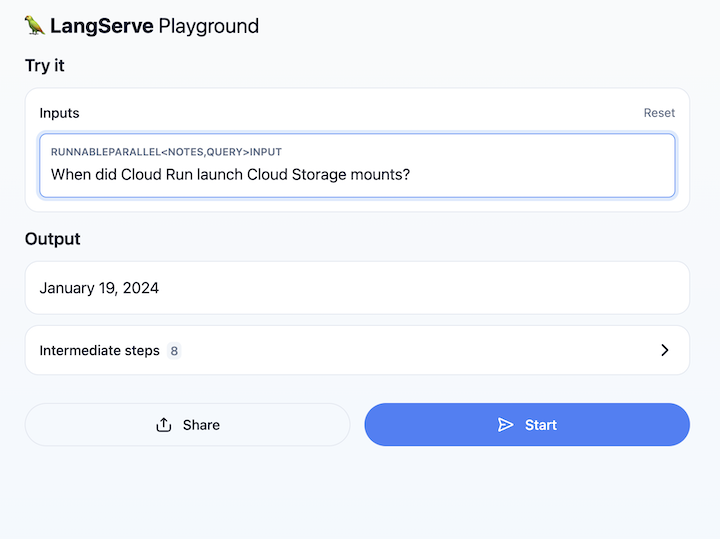Click the RUNNABLEPARALLEL input field label

(166, 152)
